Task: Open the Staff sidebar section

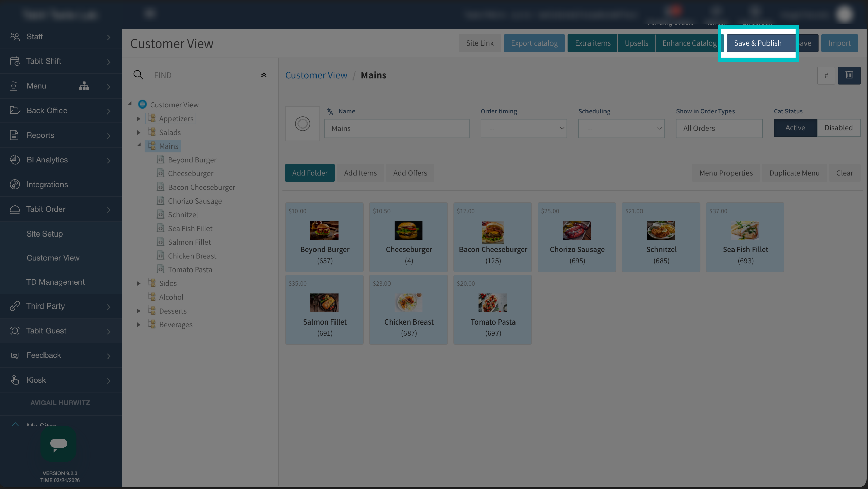Action: (61, 37)
